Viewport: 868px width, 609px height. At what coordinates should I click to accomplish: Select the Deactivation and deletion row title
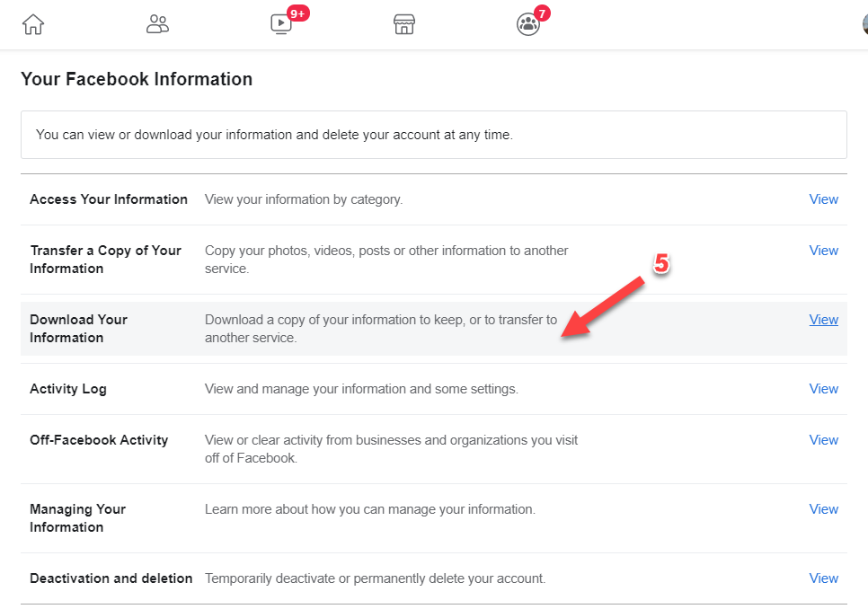111,578
